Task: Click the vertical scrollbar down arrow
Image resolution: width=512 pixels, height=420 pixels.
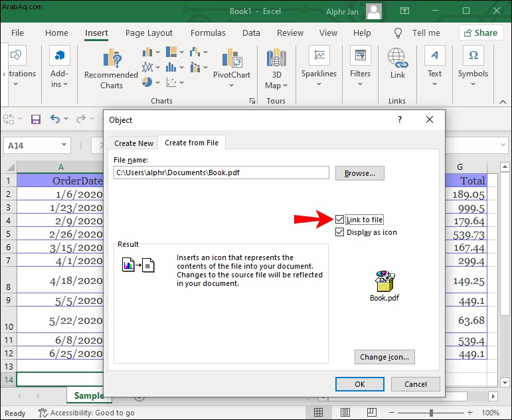Action: click(x=505, y=382)
